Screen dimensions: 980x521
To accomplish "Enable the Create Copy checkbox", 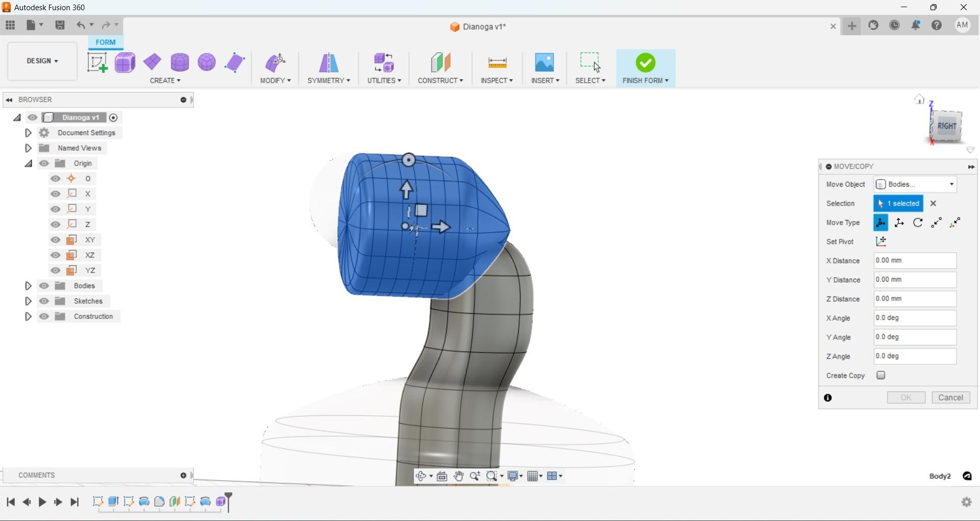I will (880, 375).
